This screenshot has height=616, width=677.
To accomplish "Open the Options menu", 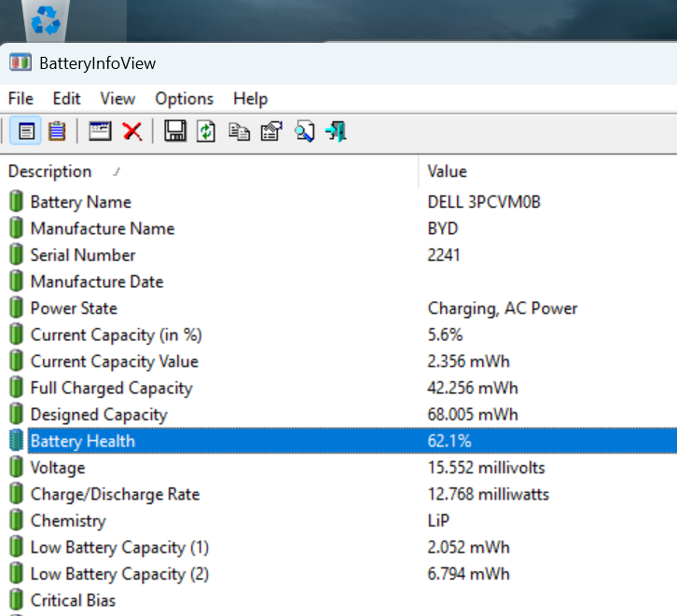I will click(x=185, y=99).
